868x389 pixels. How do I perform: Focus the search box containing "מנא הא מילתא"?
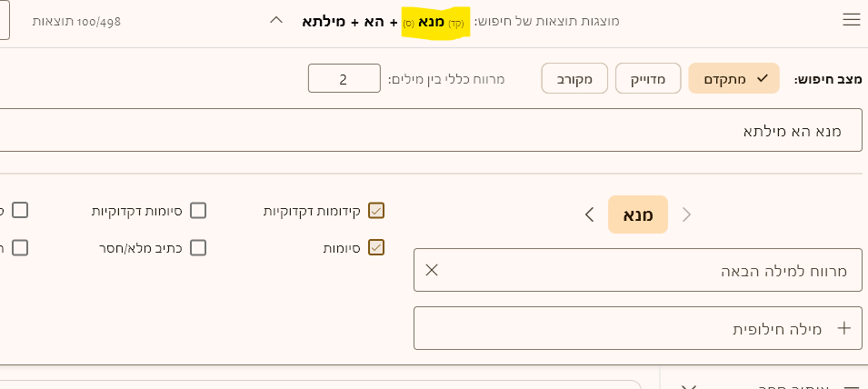(x=545, y=130)
